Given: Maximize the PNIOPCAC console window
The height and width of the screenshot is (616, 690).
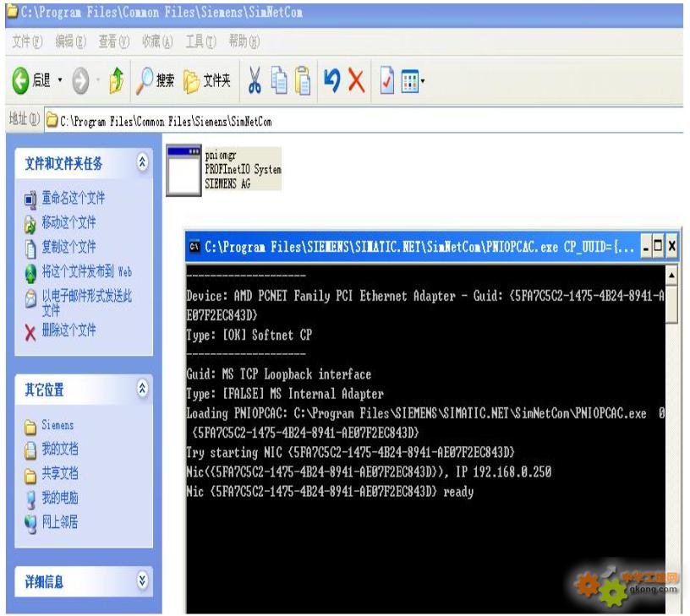Looking at the screenshot, I should pos(658,246).
